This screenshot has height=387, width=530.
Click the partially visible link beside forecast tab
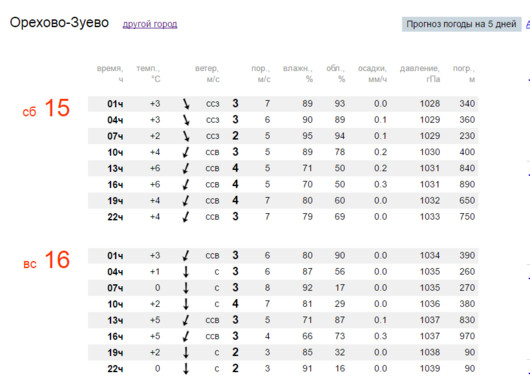tap(528, 24)
